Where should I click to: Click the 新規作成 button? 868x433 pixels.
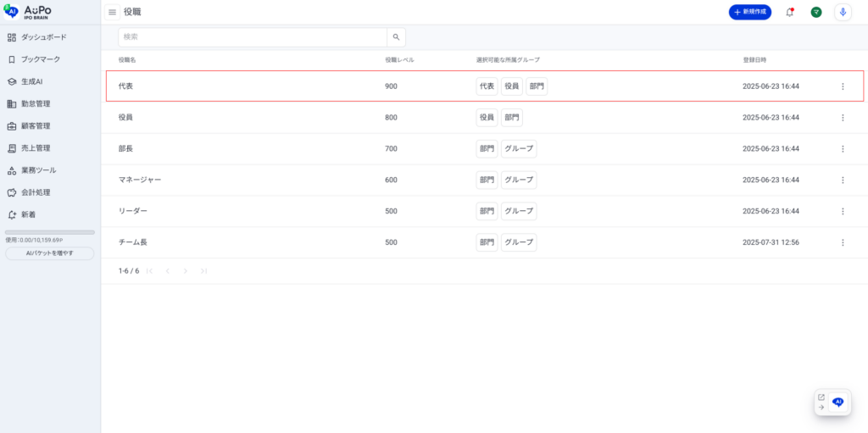pos(749,12)
